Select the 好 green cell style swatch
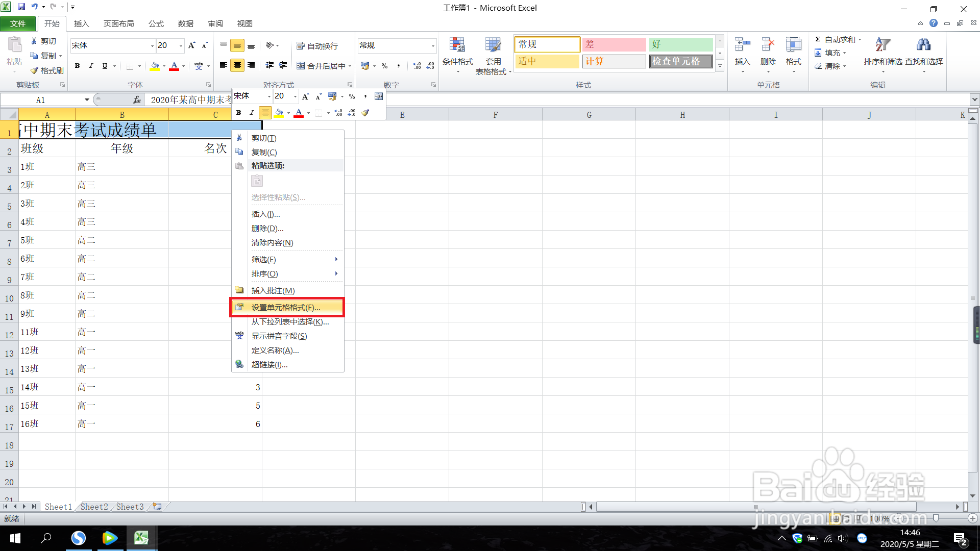Screen dimensions: 980x551 [680, 44]
